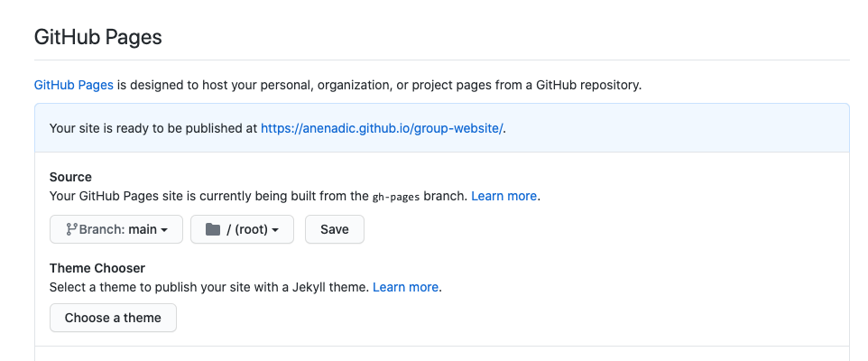
Task: Open the Branch: main dropdown
Action: [116, 229]
